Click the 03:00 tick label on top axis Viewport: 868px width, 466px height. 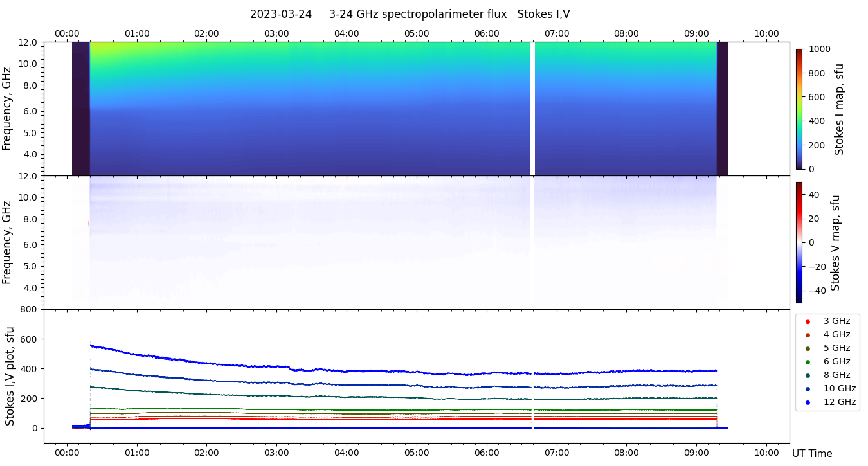click(x=276, y=33)
